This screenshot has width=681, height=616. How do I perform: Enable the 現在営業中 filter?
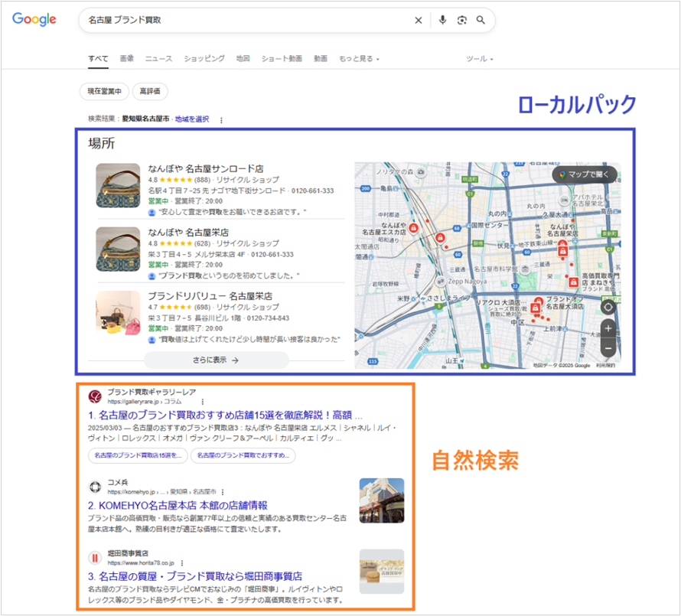tap(104, 91)
